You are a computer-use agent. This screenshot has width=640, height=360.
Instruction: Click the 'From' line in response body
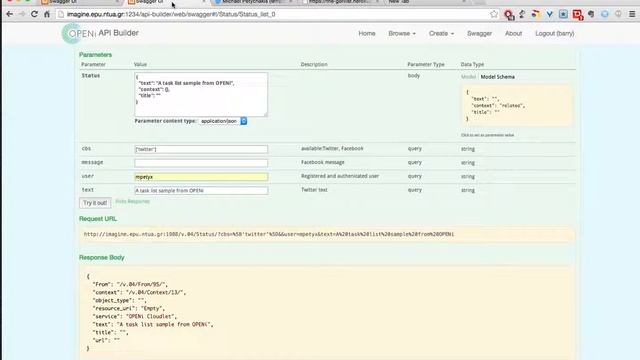130,284
